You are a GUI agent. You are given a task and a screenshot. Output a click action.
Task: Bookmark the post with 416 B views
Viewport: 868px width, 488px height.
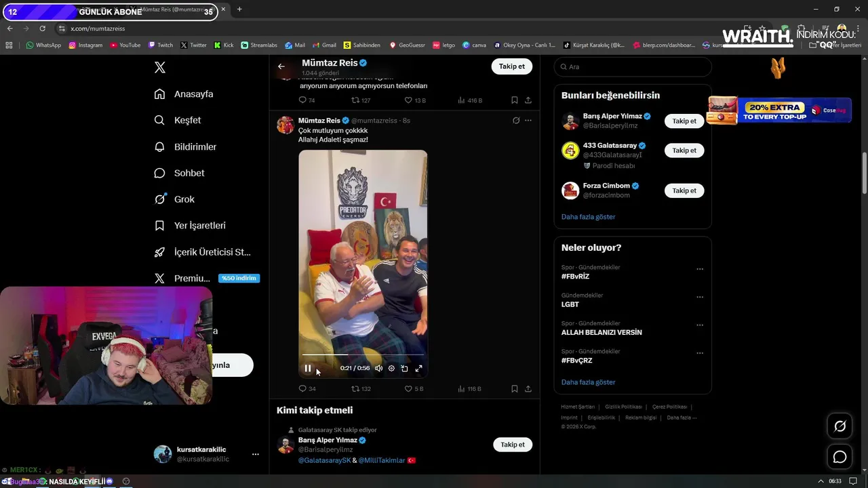(515, 100)
